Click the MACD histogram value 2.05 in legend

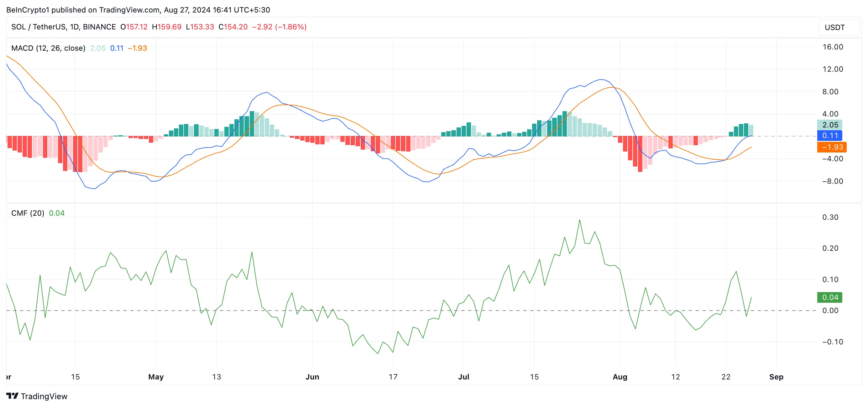coord(98,48)
